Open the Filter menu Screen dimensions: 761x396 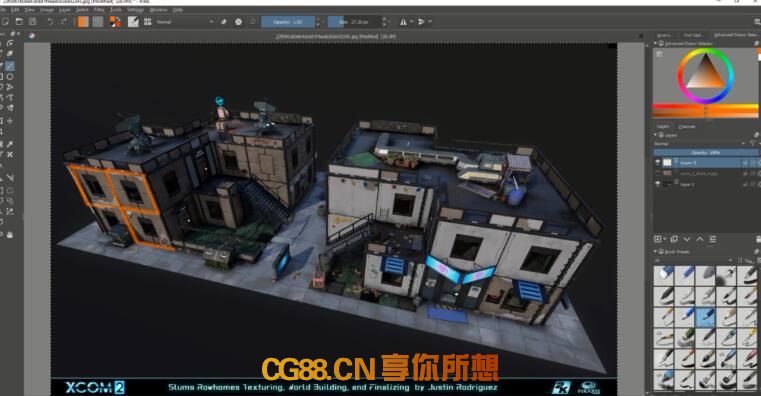point(99,10)
